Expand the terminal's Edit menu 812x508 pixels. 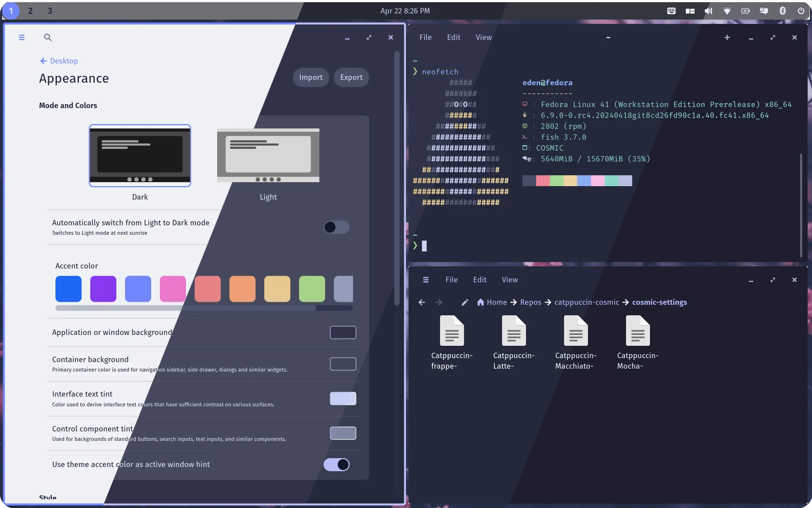pos(453,37)
